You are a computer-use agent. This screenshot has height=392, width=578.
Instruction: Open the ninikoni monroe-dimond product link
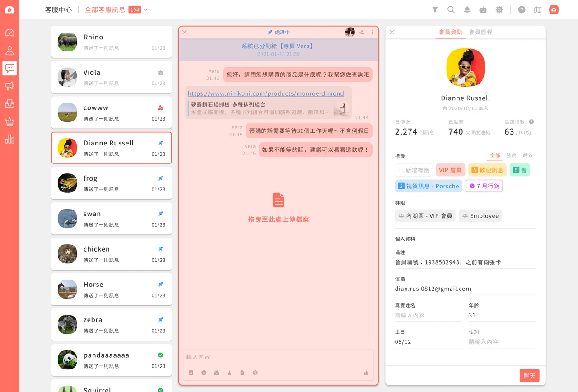click(x=266, y=93)
